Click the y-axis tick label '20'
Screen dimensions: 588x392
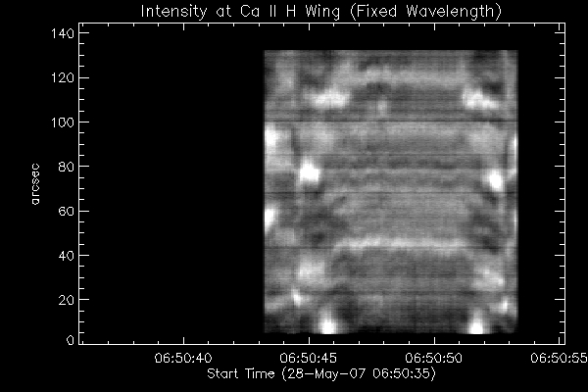tap(66, 300)
